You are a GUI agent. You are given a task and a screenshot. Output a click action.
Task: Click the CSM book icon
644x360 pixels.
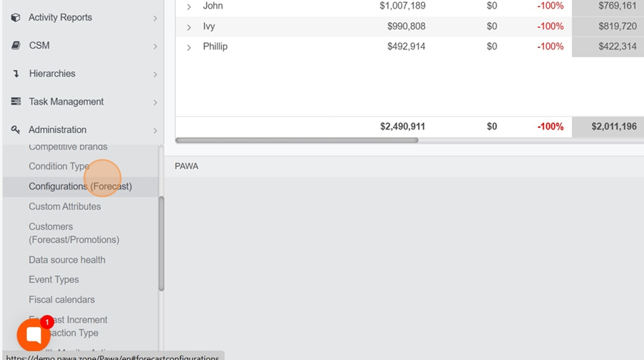pos(16,46)
